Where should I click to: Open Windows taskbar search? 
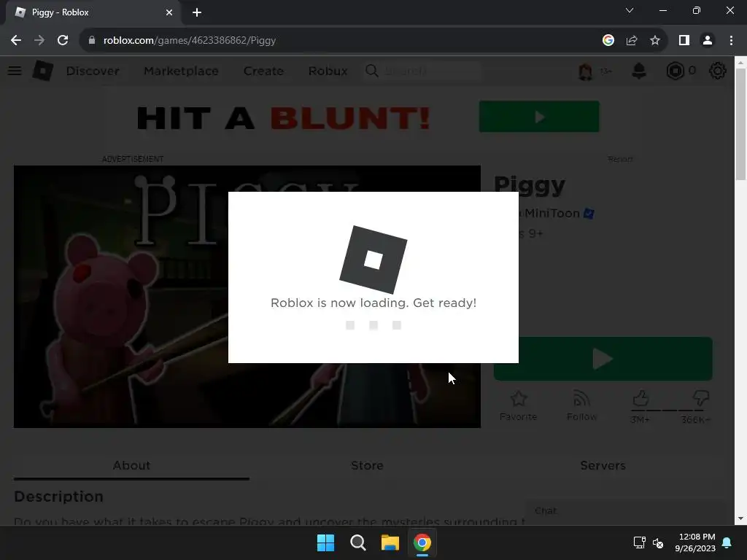pos(357,542)
